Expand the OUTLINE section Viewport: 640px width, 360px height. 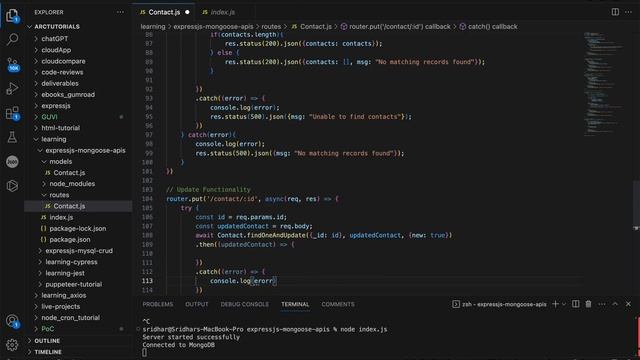[47, 340]
